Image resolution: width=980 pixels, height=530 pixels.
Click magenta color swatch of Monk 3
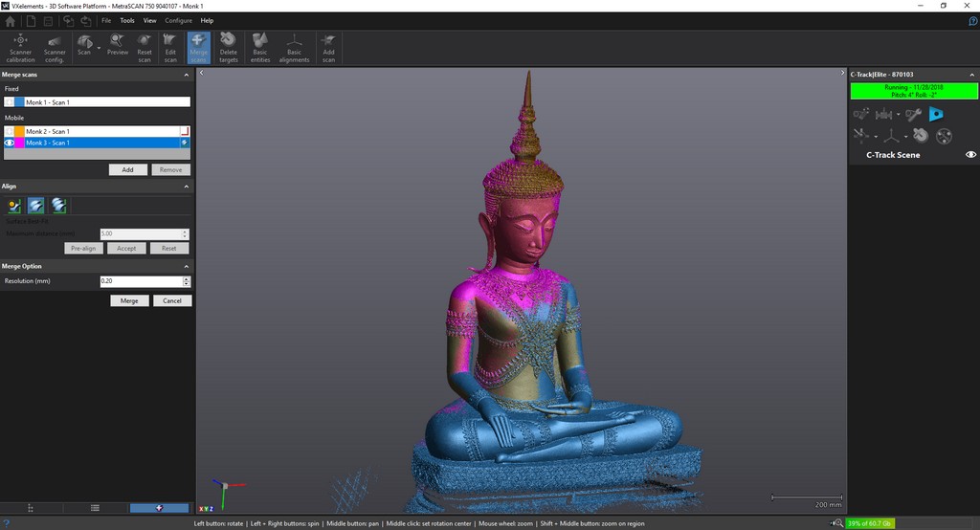(x=19, y=144)
